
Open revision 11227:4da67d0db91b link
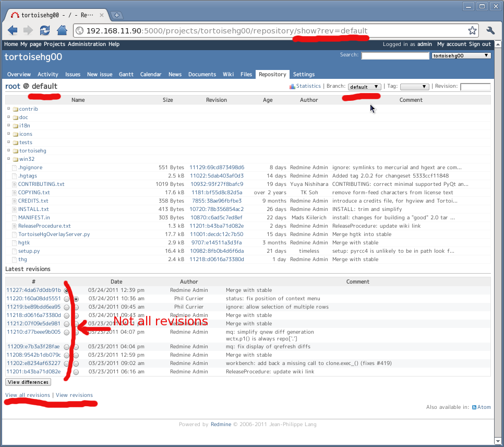point(33,290)
